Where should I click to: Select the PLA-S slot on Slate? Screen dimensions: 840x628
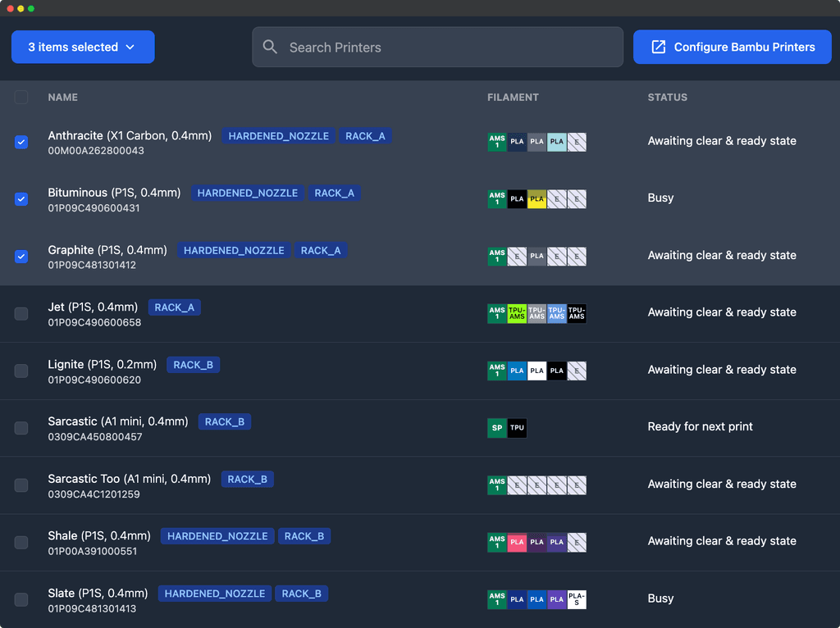tap(577, 599)
